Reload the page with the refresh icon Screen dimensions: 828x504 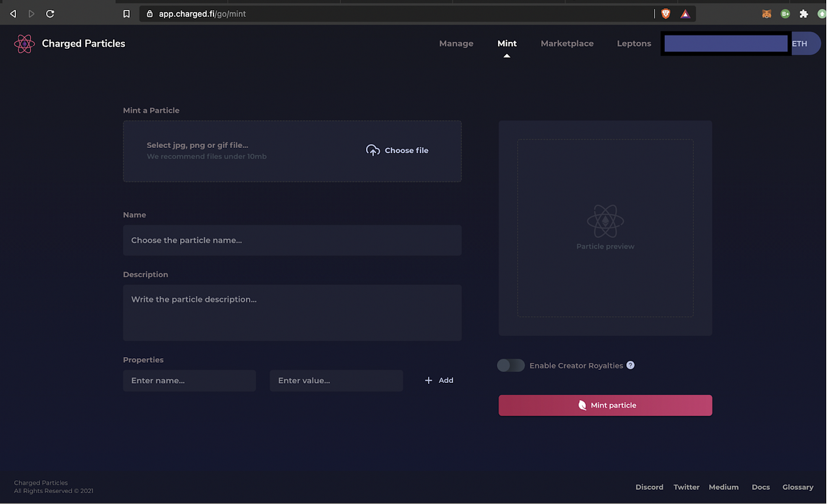pyautogui.click(x=50, y=14)
